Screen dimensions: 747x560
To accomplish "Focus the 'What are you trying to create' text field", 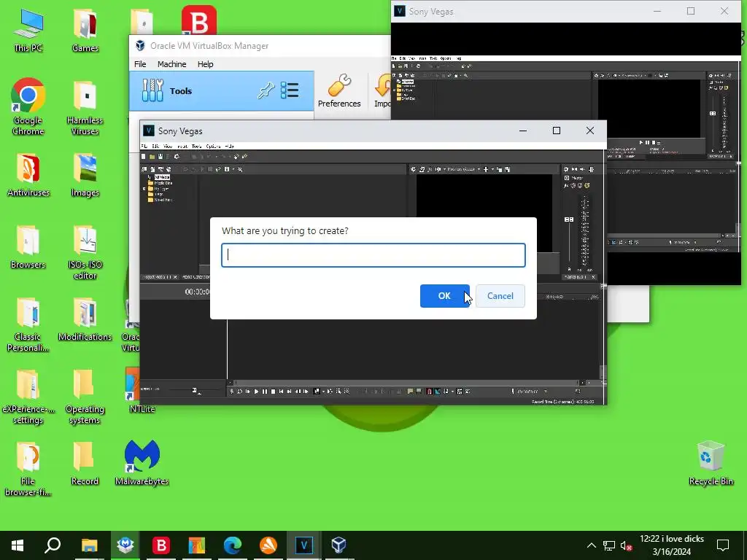I will 373,254.
